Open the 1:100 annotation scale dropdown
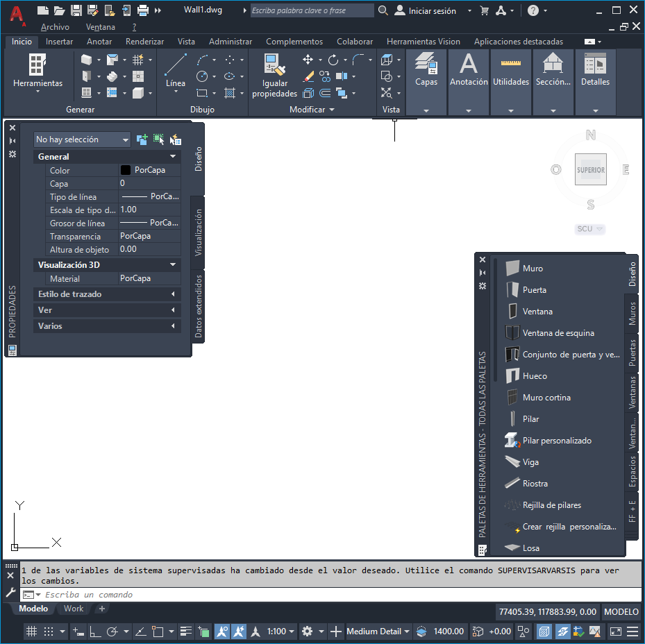 280,632
